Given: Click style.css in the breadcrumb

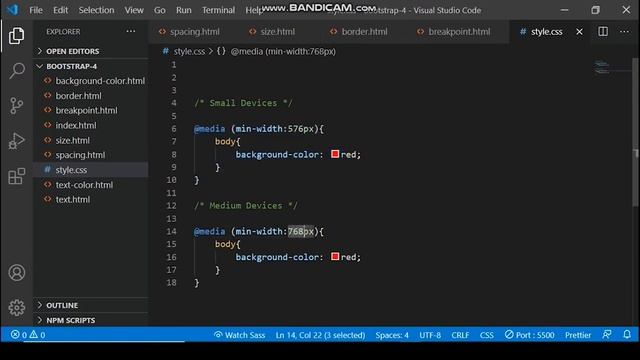Looking at the screenshot, I should point(189,51).
